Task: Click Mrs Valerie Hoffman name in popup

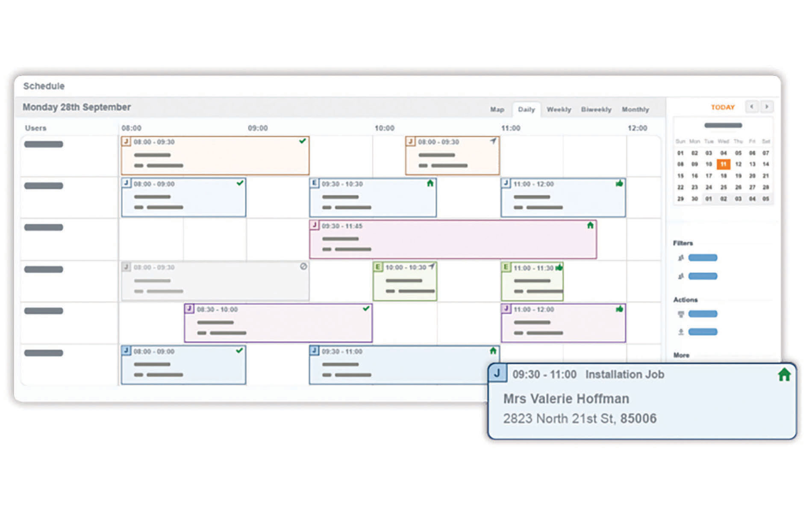Action: [566, 399]
